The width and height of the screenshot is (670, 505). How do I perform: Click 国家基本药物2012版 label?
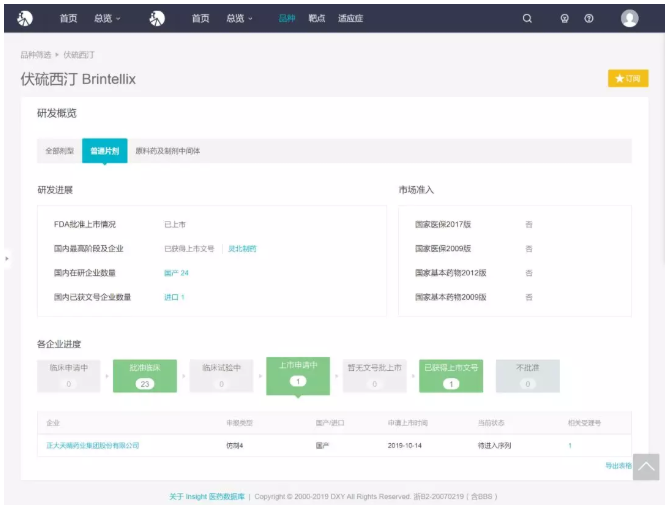pos(450,273)
